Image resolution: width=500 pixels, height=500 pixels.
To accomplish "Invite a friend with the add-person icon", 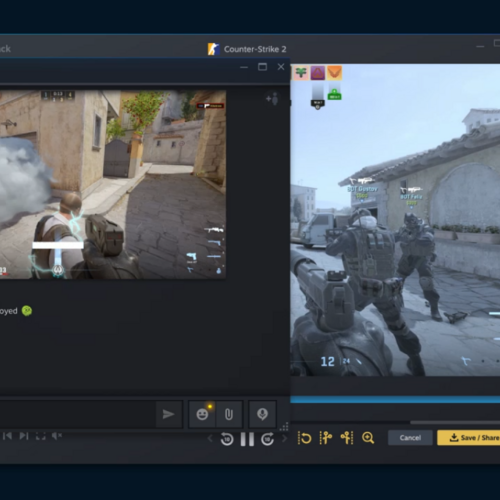I will click(272, 99).
